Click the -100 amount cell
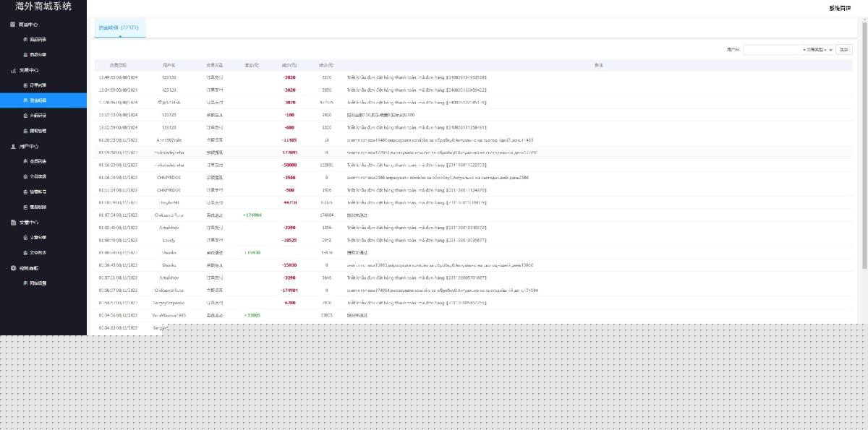The width and height of the screenshot is (868, 430). [x=289, y=115]
